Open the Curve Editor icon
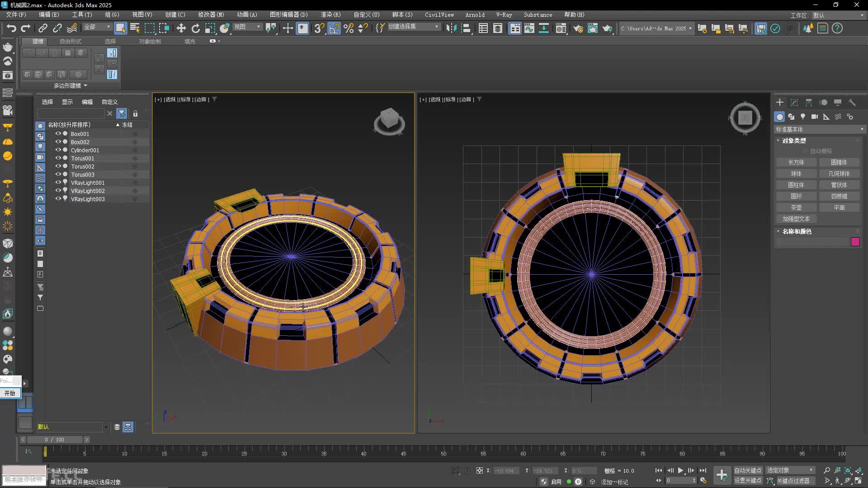This screenshot has height=488, width=868. (529, 28)
